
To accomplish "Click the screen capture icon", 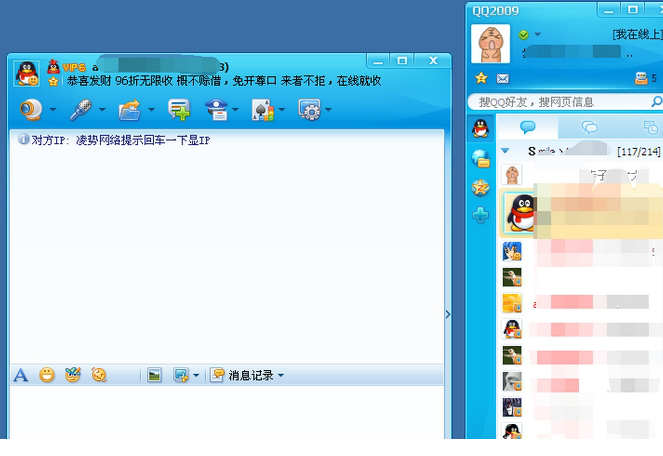I will tap(181, 375).
